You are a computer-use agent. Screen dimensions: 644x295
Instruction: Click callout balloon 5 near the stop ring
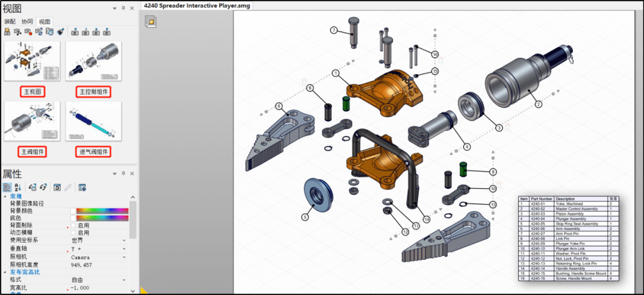305,216
